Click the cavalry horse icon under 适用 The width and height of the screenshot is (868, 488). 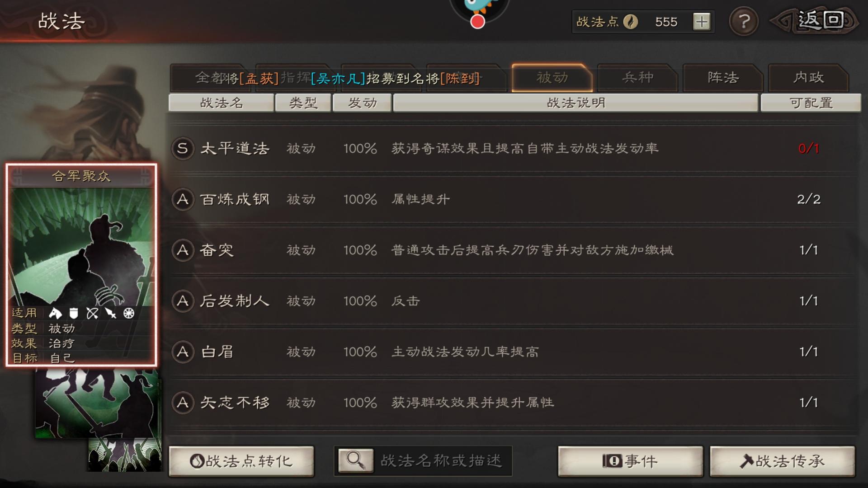pyautogui.click(x=55, y=313)
